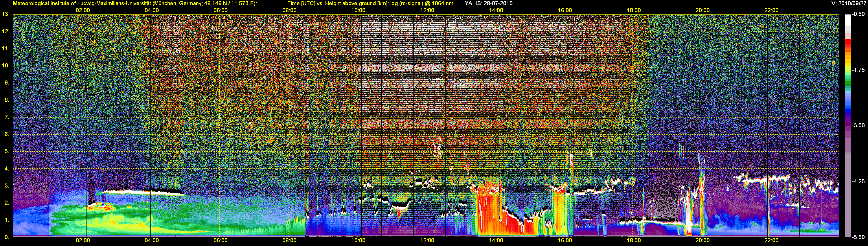Pick the 2. height axis label

coord(7,203)
